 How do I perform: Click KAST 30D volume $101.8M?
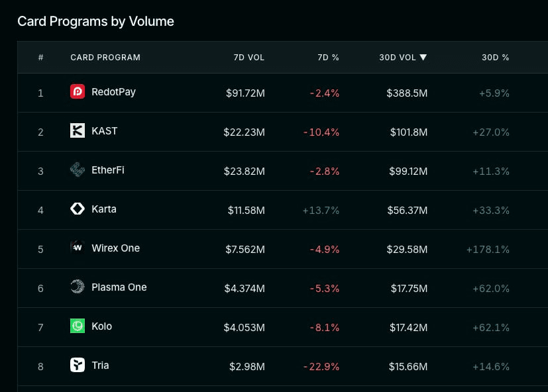(x=409, y=132)
